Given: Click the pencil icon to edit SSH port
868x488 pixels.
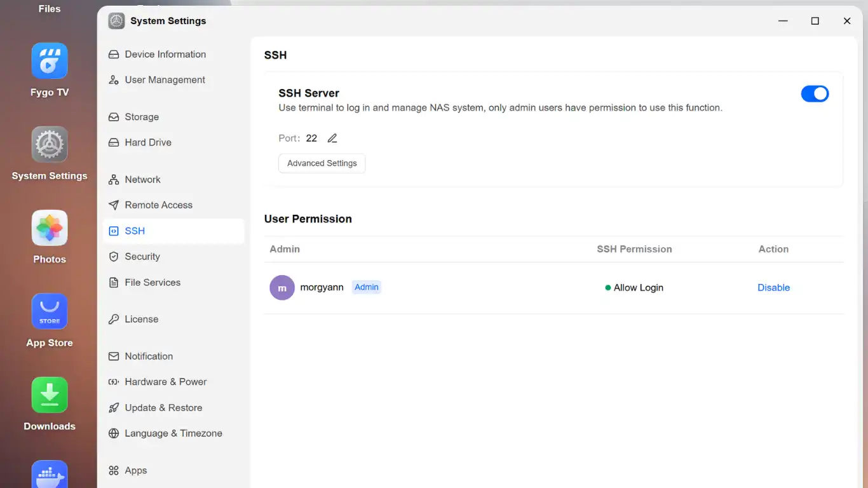Looking at the screenshot, I should click(x=332, y=138).
